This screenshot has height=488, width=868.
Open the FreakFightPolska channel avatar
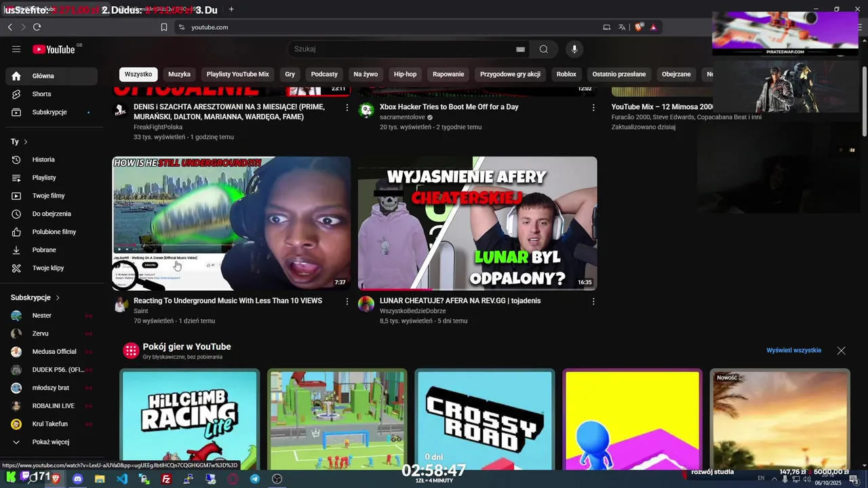coord(120,110)
